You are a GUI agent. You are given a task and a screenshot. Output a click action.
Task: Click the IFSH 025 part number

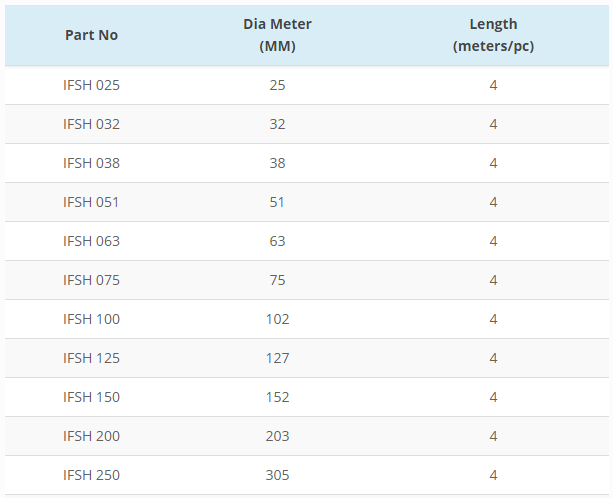pyautogui.click(x=91, y=85)
